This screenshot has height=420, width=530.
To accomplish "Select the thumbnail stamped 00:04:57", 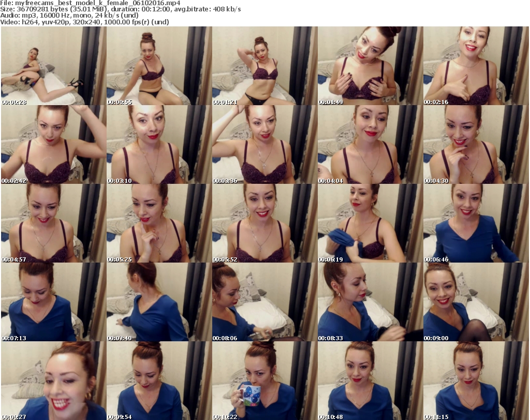I will point(53,223).
